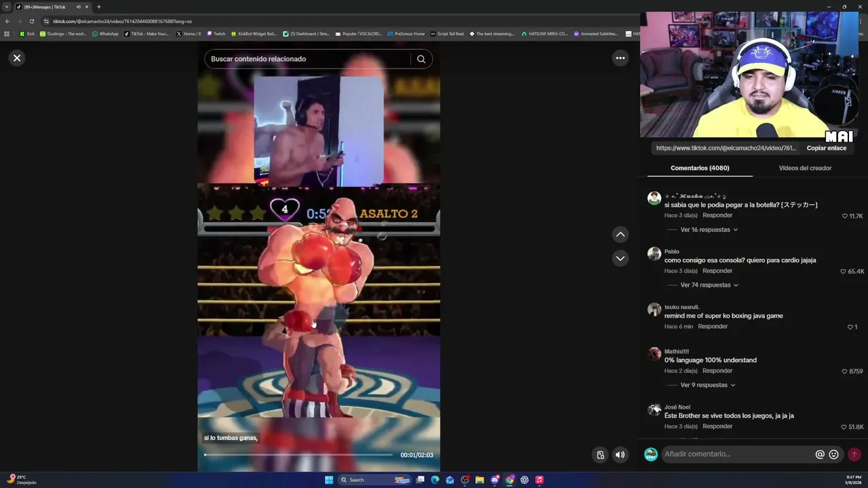Viewport: 868px width, 488px height.
Task: Close the TikTok Mensajes browser tab
Action: [87, 7]
